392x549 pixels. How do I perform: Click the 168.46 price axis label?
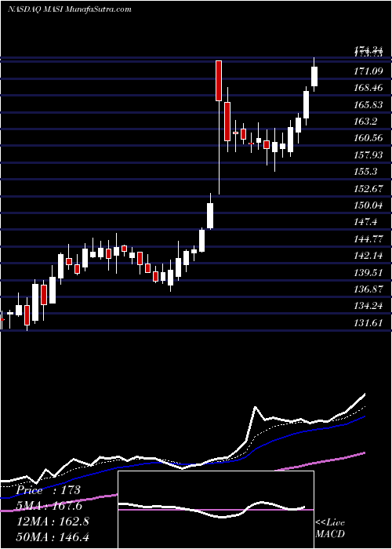pos(368,88)
